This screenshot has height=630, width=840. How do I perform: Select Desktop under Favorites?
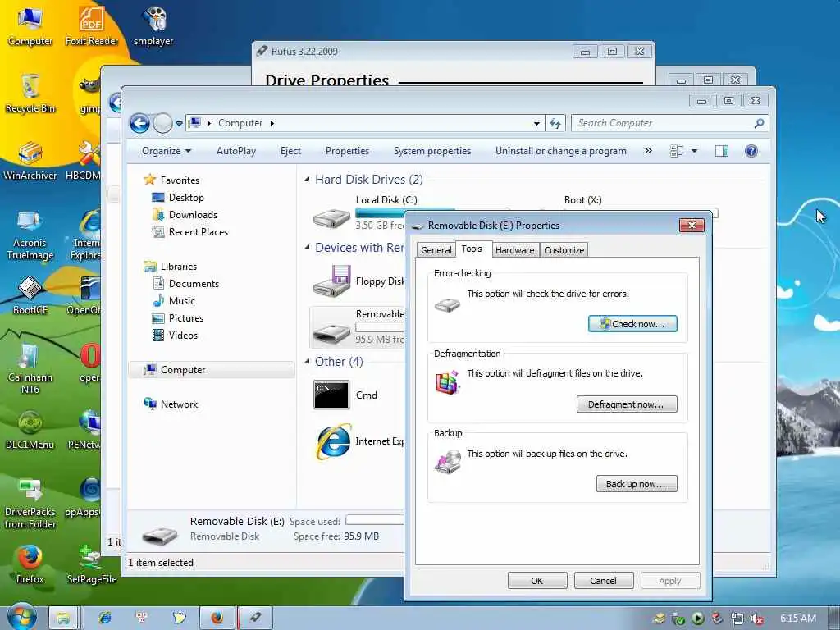(178, 198)
